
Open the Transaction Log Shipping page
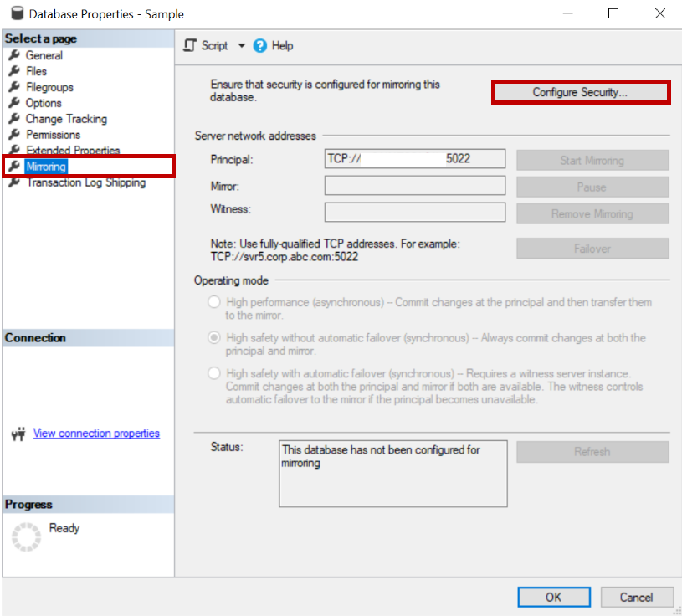tap(86, 182)
